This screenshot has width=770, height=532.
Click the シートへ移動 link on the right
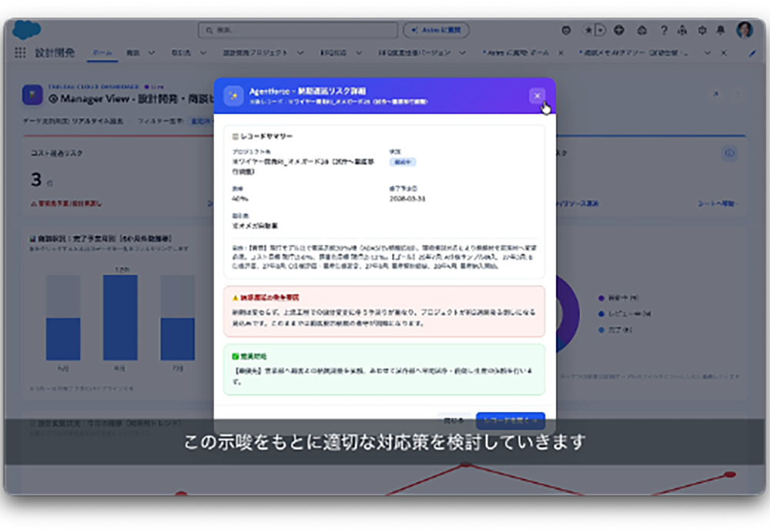(718, 203)
